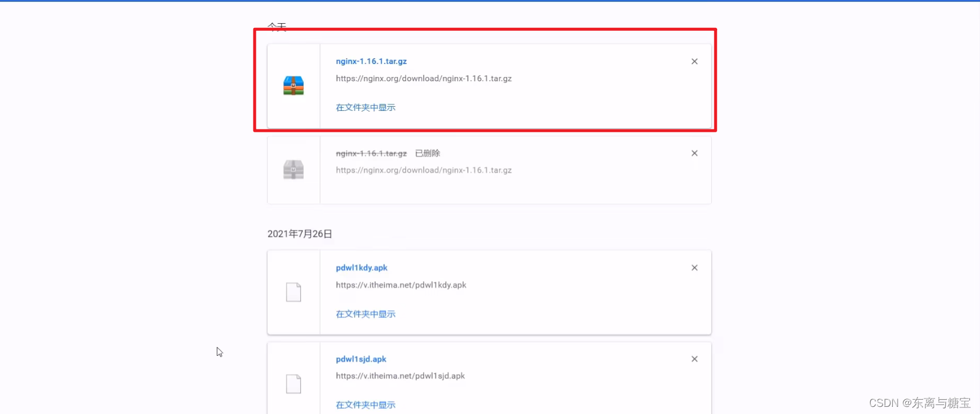
Task: Click the colorful archive icon for nginx-1.16.1.tar.gz
Action: [x=293, y=86]
